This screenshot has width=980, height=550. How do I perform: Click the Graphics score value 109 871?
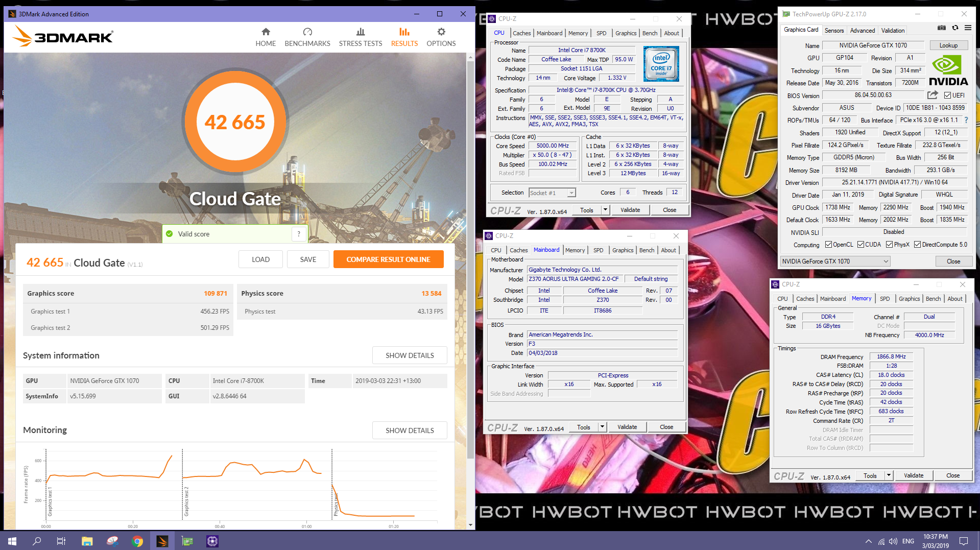pyautogui.click(x=216, y=293)
